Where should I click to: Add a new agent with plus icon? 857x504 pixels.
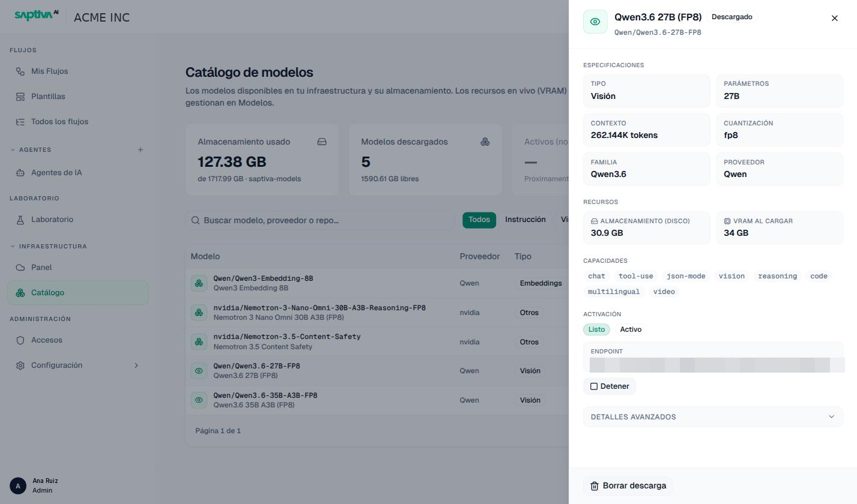pyautogui.click(x=141, y=149)
